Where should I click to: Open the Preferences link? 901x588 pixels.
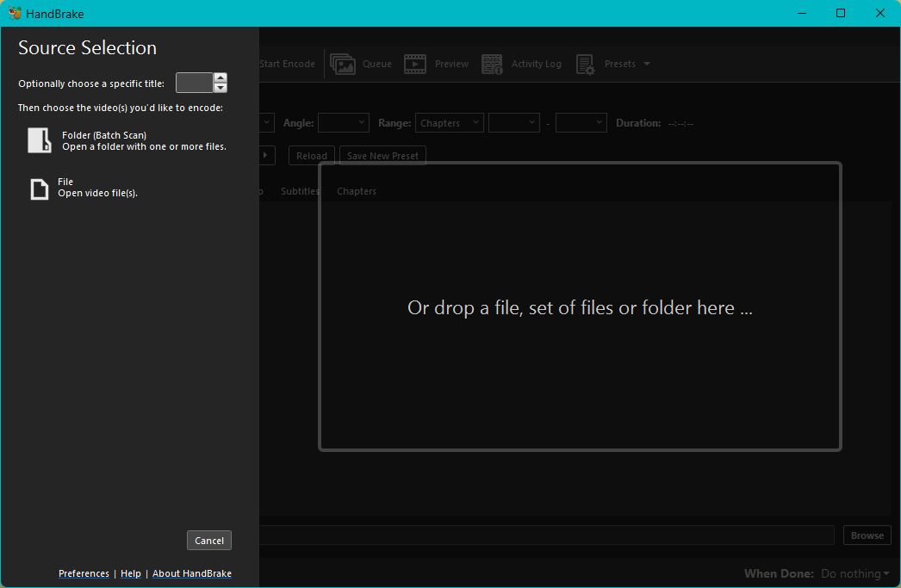pyautogui.click(x=84, y=573)
